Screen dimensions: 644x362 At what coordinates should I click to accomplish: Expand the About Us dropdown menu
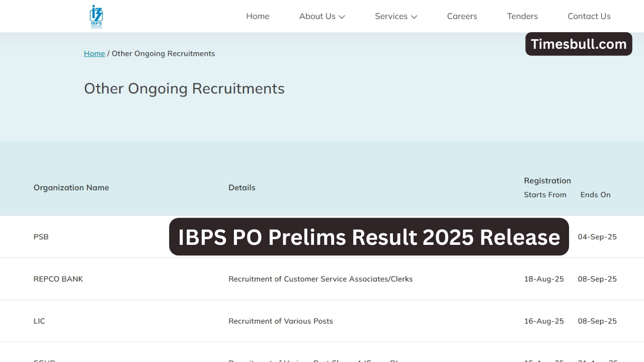317,16
